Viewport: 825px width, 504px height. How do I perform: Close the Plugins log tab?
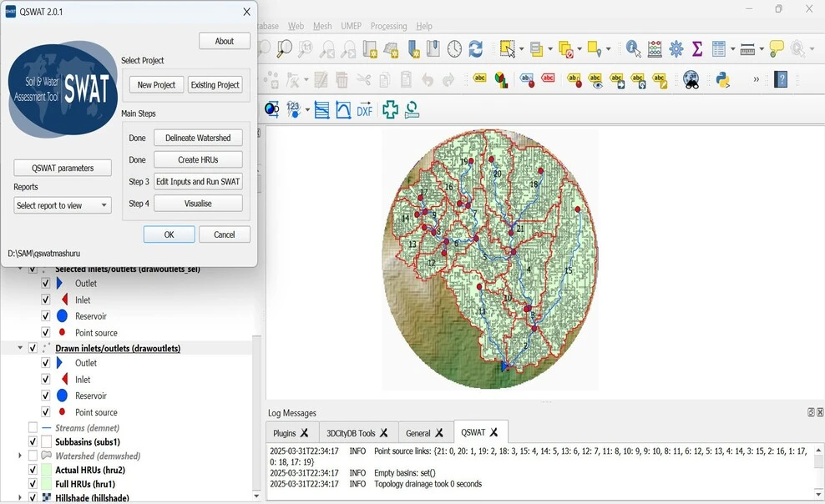(x=305, y=433)
